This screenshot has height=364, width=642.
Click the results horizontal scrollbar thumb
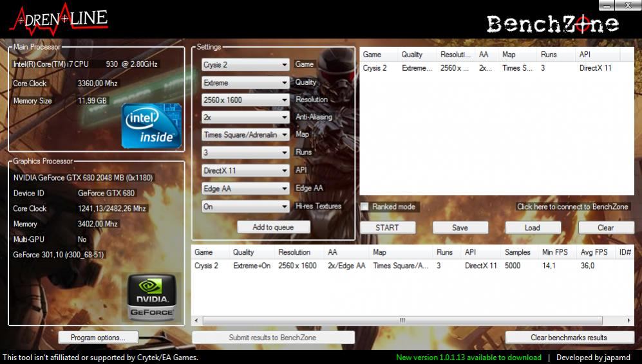[402, 321]
